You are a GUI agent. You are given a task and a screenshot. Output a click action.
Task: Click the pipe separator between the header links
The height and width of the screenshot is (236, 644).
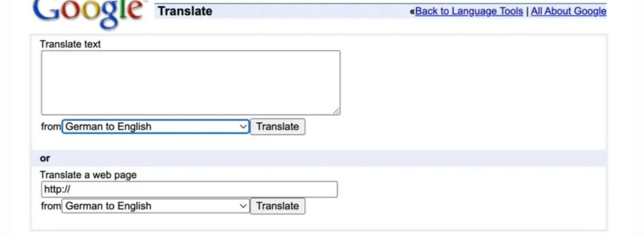527,11
